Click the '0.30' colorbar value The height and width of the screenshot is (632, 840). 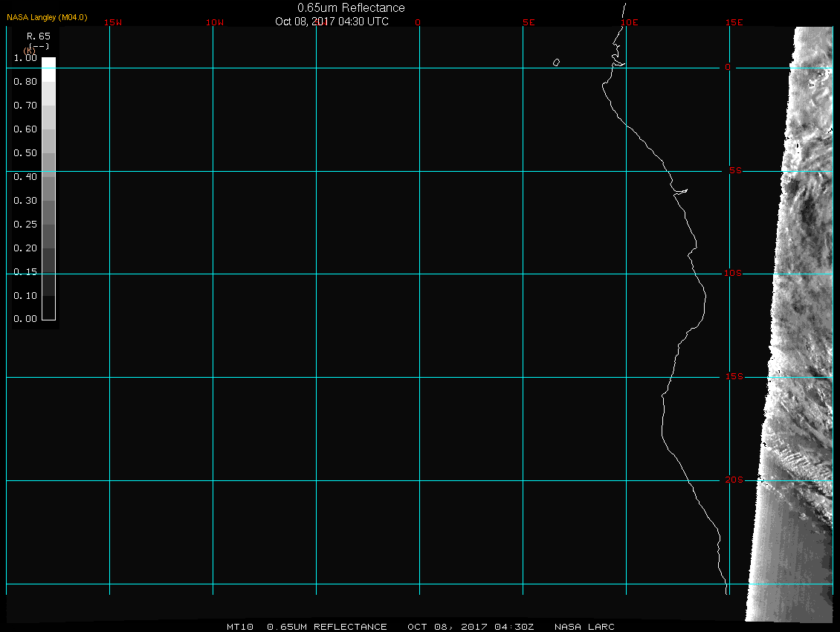pyautogui.click(x=25, y=201)
